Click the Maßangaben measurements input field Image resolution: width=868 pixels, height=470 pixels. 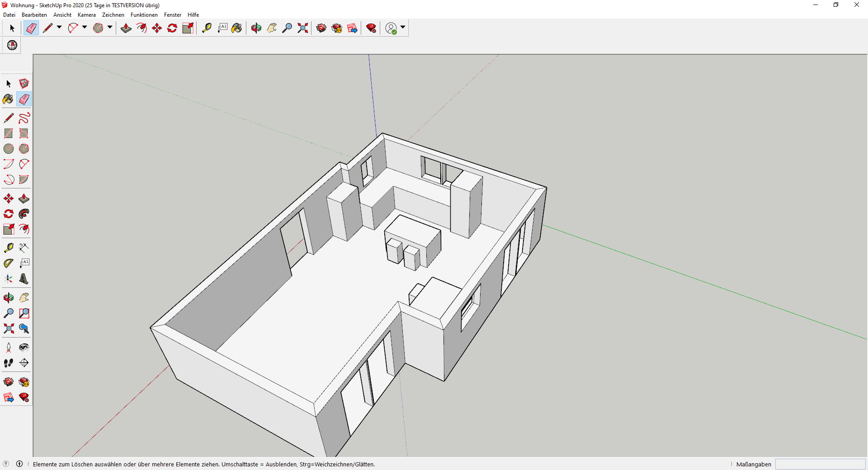(820, 464)
